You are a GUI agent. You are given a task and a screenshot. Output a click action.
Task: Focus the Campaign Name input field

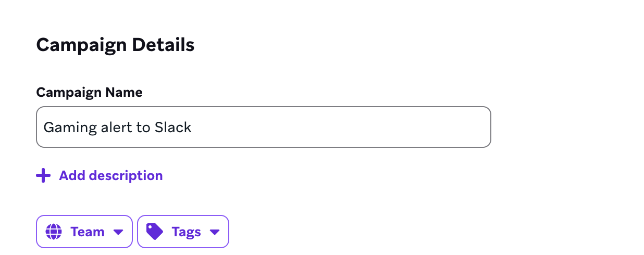[263, 127]
